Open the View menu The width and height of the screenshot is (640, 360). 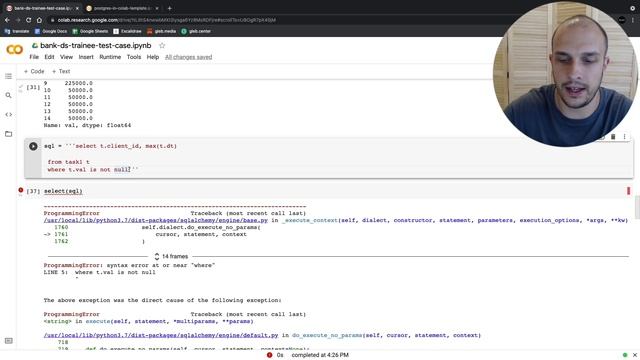pyautogui.click(x=66, y=57)
